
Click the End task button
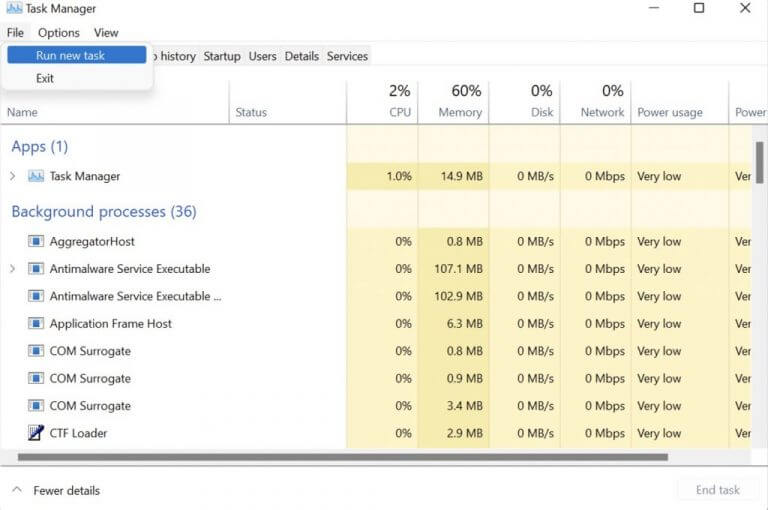point(718,490)
